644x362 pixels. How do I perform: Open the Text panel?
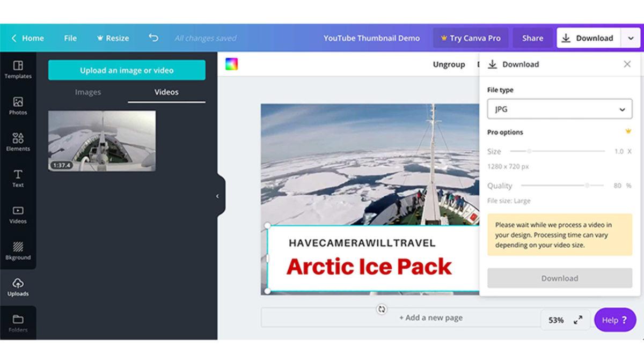click(18, 178)
